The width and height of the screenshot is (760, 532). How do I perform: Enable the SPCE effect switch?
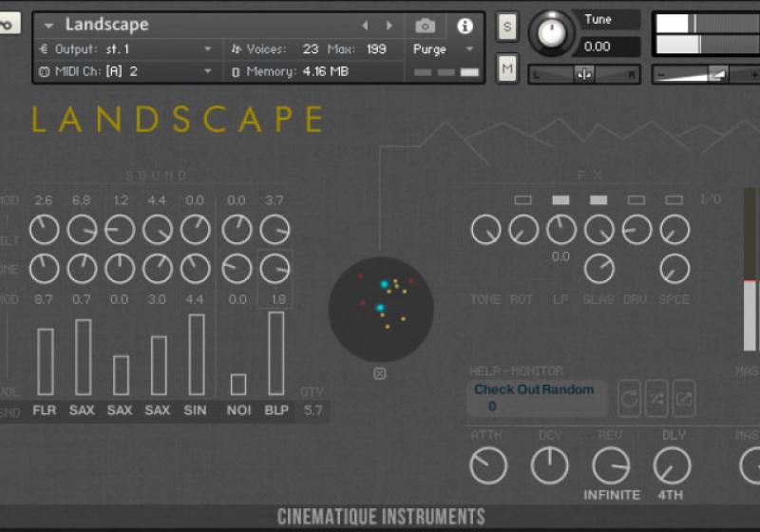[674, 199]
